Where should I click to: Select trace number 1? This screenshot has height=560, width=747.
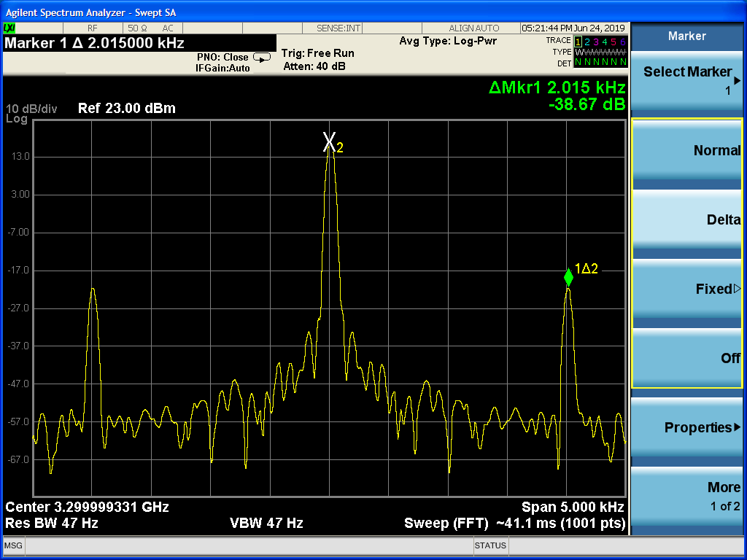point(578,42)
